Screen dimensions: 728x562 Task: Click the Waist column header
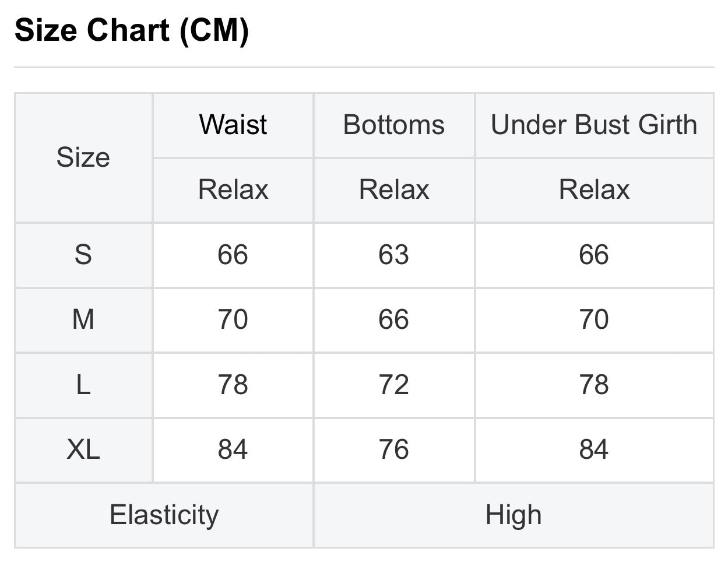point(233,125)
